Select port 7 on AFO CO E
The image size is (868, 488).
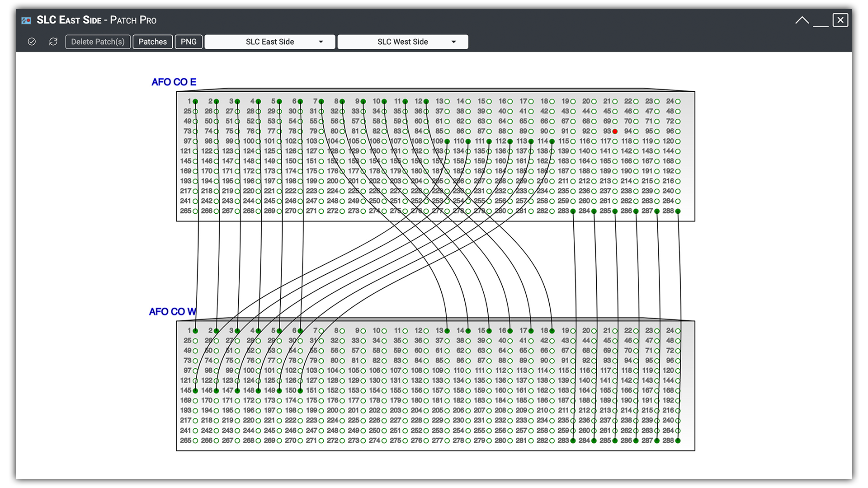click(x=321, y=102)
